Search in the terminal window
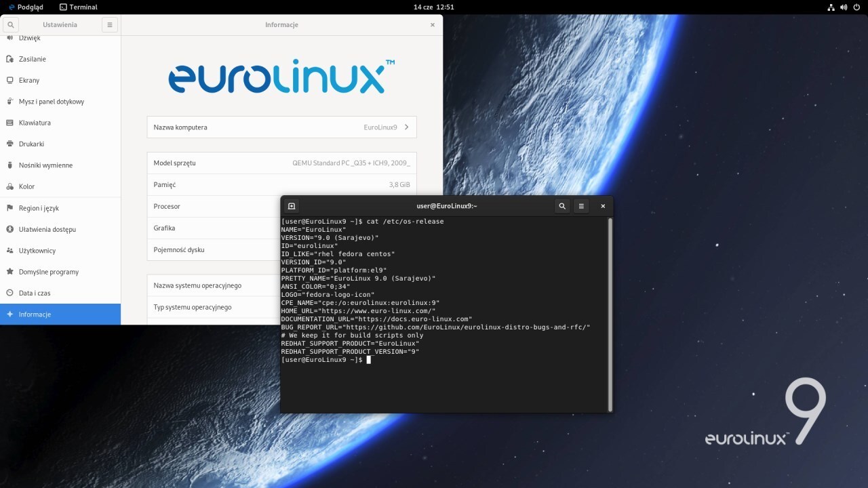Screen dimensions: 868x488 [x=562, y=206]
